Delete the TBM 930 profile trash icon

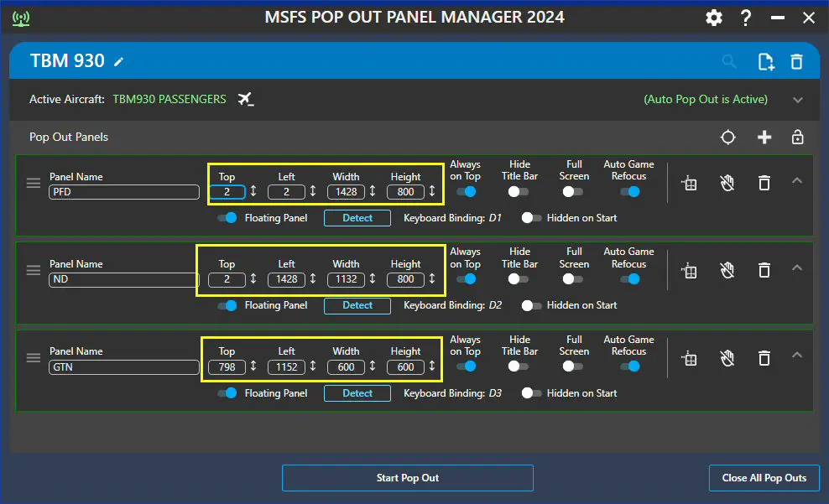[797, 62]
